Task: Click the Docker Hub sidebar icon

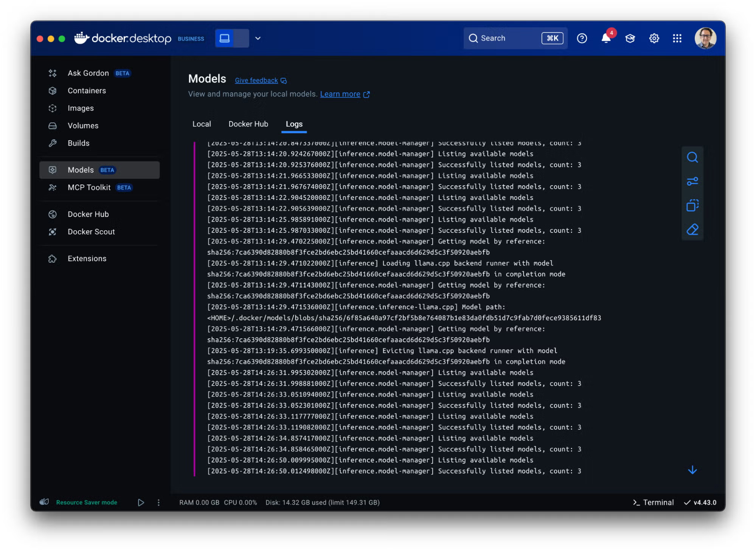Action: click(53, 214)
